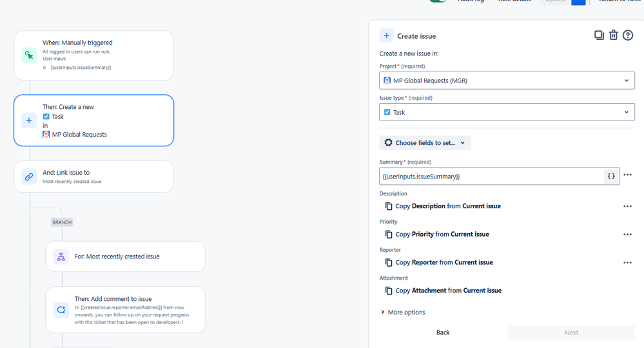Click the manual trigger cursor icon
Viewport: 644px width, 348px height.
click(29, 55)
